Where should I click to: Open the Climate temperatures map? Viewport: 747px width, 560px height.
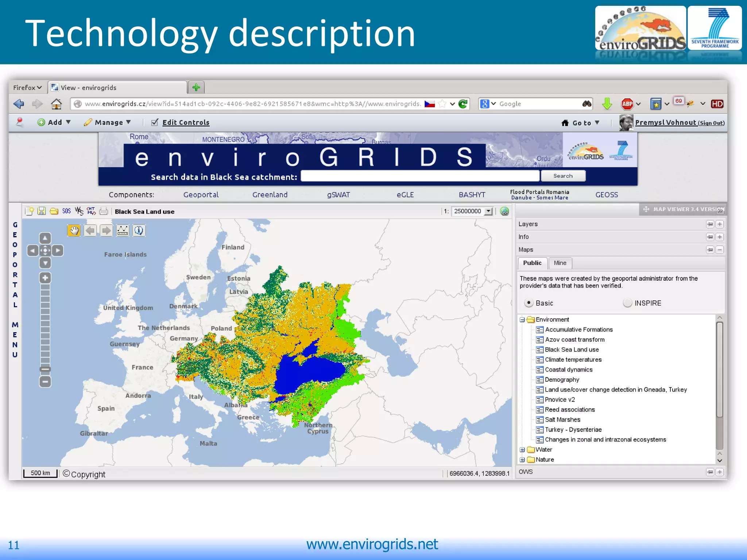[573, 359]
